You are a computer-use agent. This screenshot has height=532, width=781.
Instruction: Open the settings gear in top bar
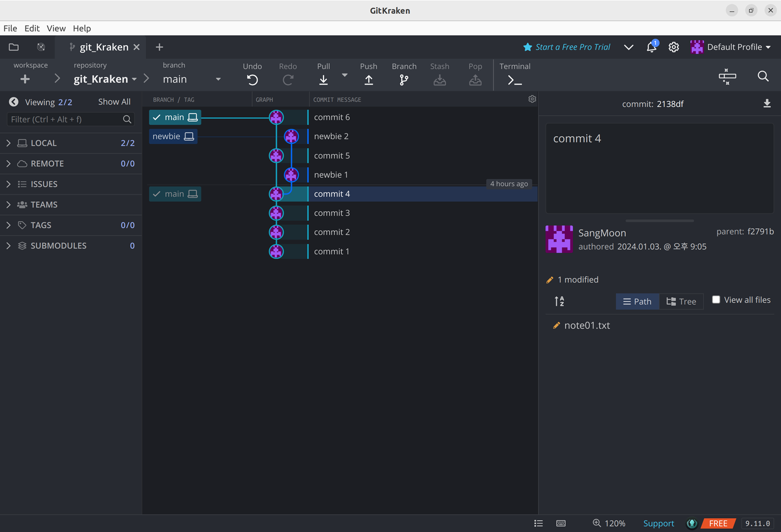674,47
